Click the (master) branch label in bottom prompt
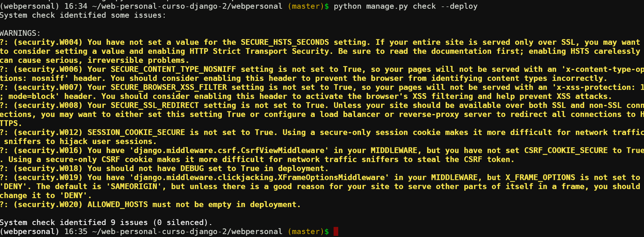This screenshot has width=644, height=237. click(x=306, y=232)
